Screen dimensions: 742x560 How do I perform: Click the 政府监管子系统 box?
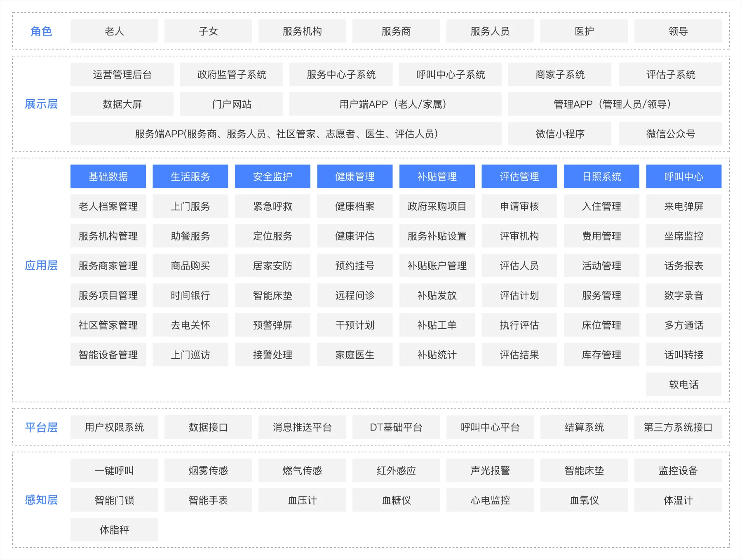click(x=232, y=74)
